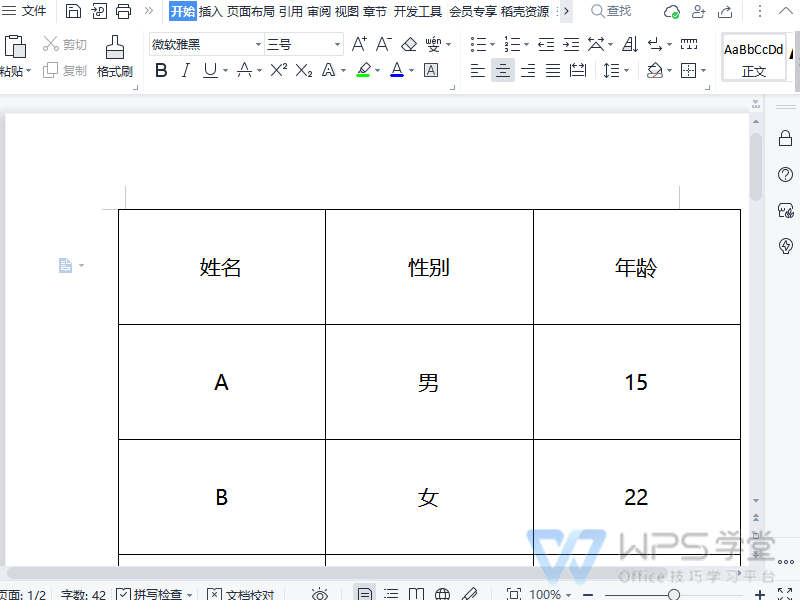Switch to the 插入 (Insert) tab

(211, 11)
